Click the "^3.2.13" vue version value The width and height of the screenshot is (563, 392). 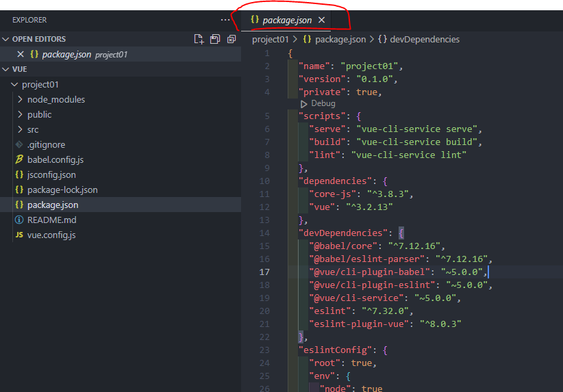coord(369,207)
